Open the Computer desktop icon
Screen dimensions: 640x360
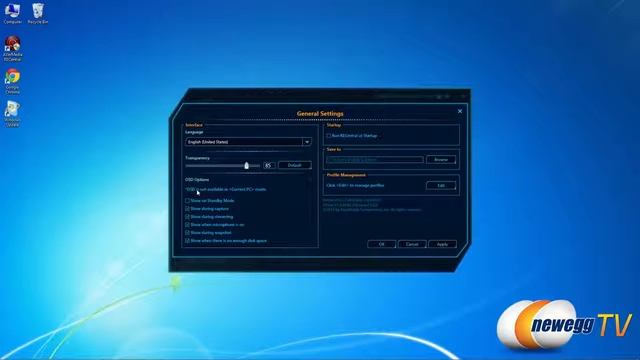point(12,13)
